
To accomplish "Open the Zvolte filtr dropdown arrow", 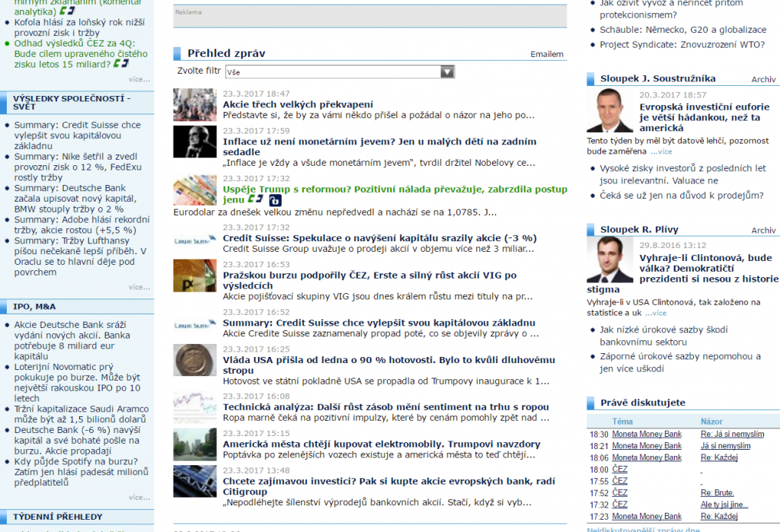I will [x=447, y=72].
